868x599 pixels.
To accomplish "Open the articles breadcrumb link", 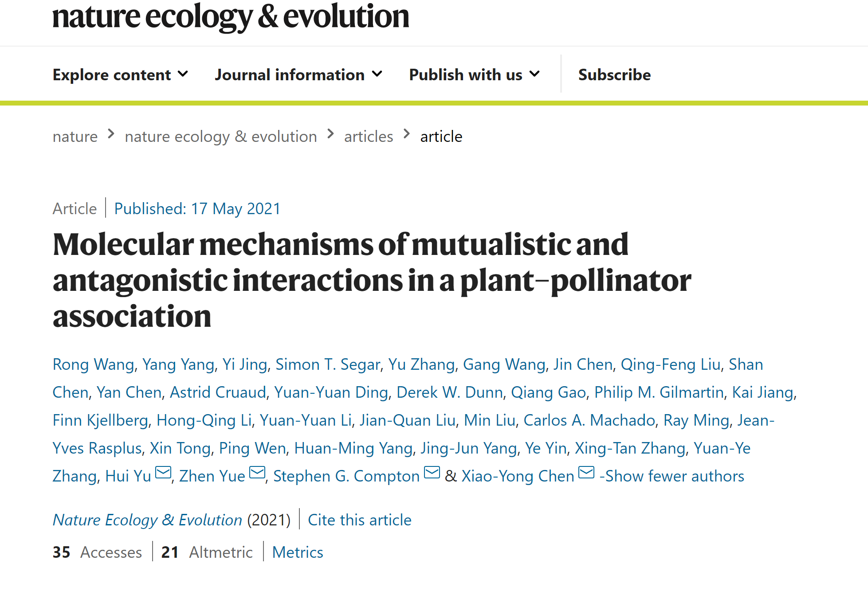I will [x=369, y=137].
